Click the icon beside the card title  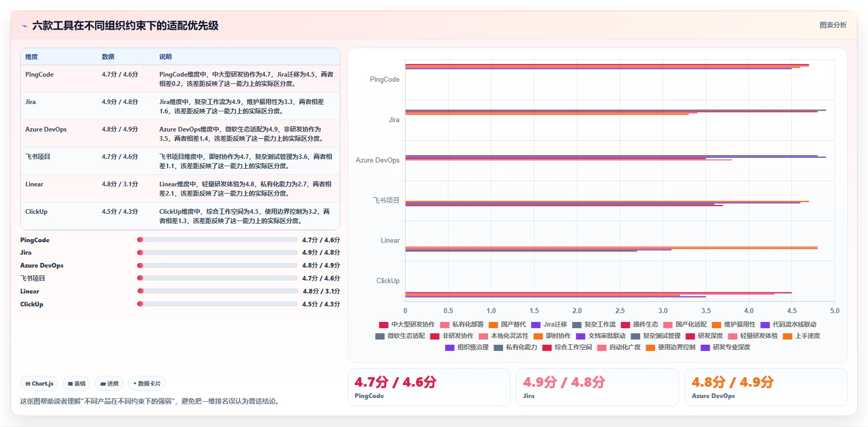24,26
